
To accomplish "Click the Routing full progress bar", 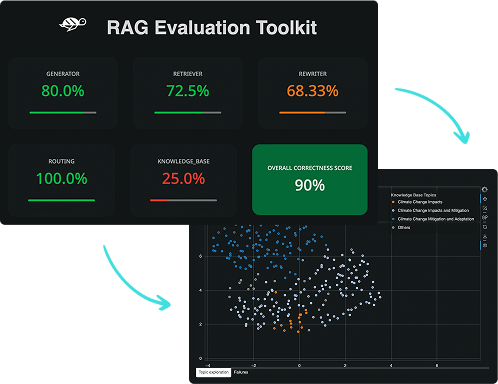I will [x=62, y=200].
